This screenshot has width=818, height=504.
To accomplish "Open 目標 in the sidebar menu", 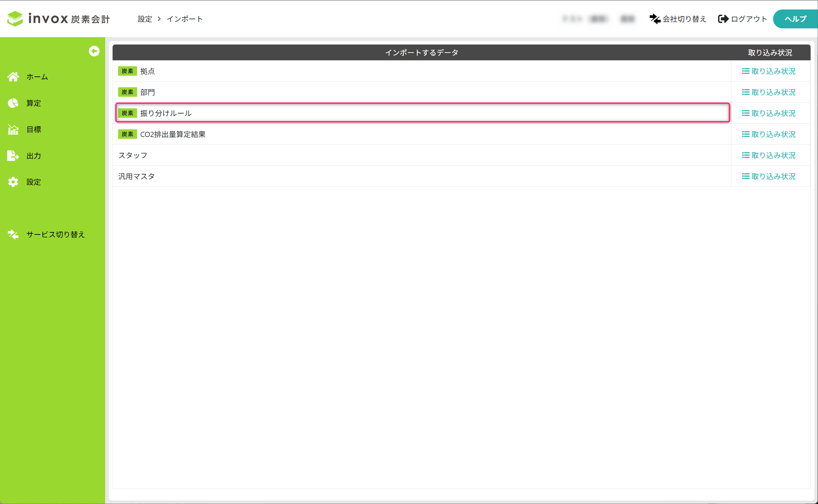I will coord(34,129).
